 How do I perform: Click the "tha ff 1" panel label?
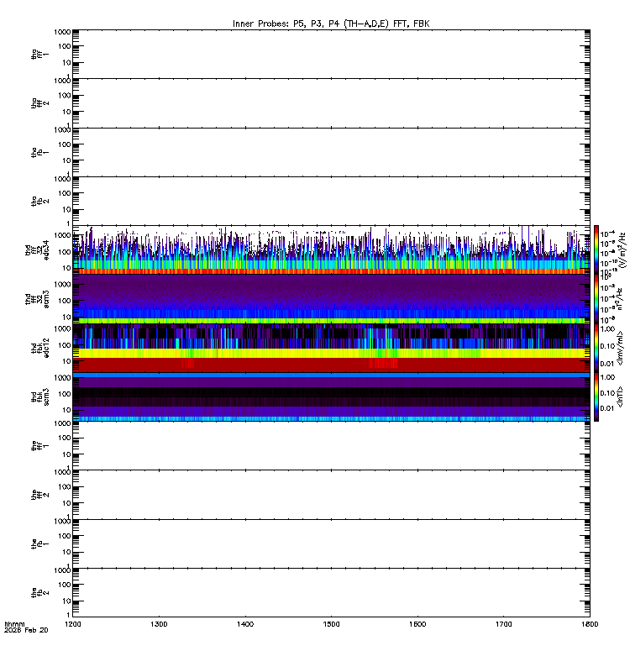coord(39,55)
